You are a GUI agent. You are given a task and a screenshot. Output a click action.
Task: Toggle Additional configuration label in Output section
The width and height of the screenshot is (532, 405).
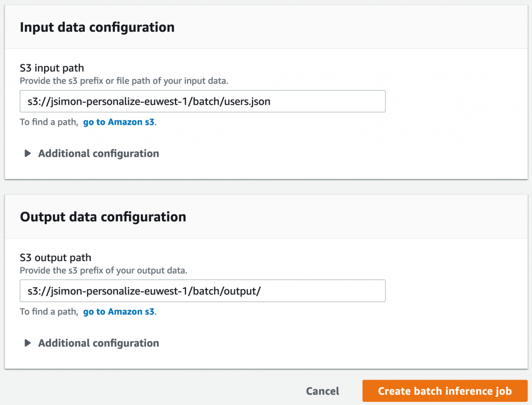(99, 343)
